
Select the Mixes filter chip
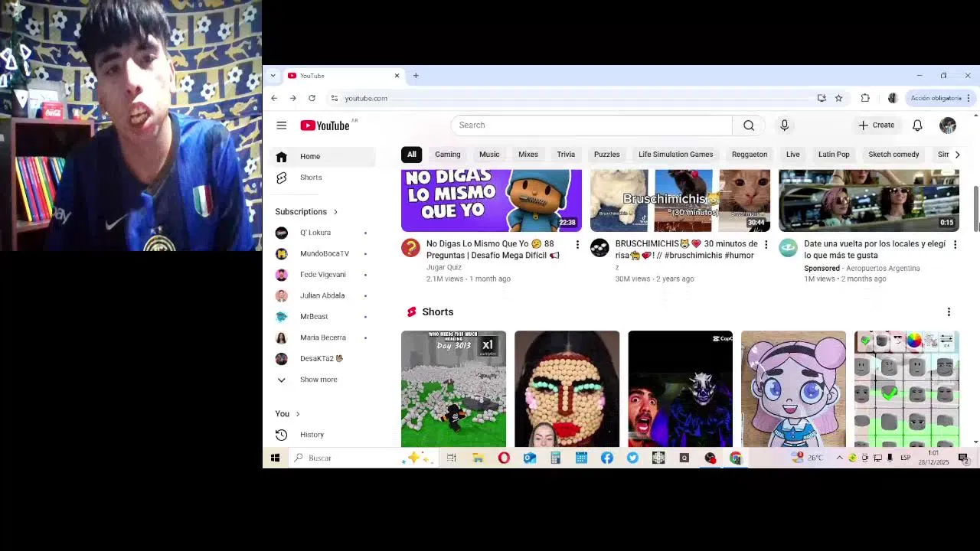[x=528, y=155]
